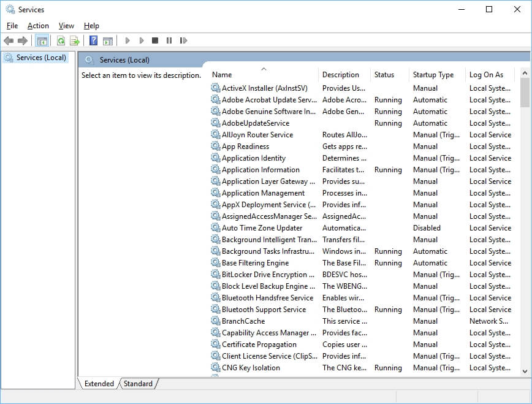Image resolution: width=532 pixels, height=404 pixels.
Task: Click the Refresh icon in the toolbar
Action: 61,40
